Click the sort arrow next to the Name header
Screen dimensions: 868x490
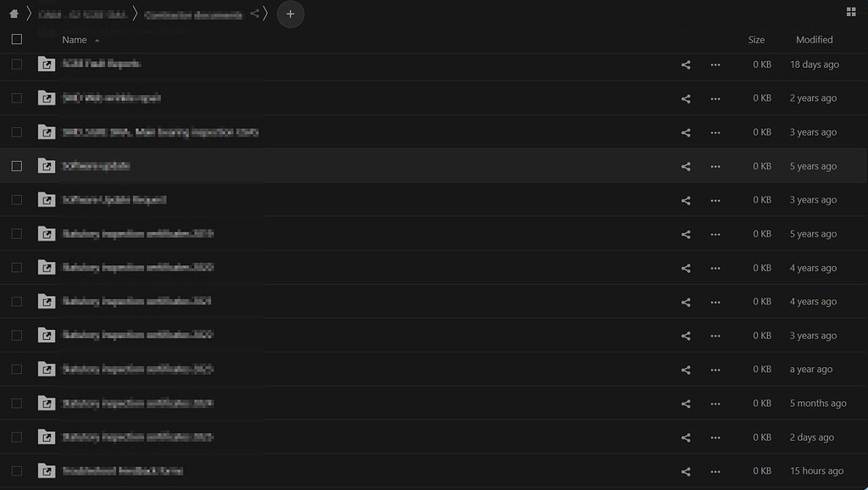click(x=97, y=39)
